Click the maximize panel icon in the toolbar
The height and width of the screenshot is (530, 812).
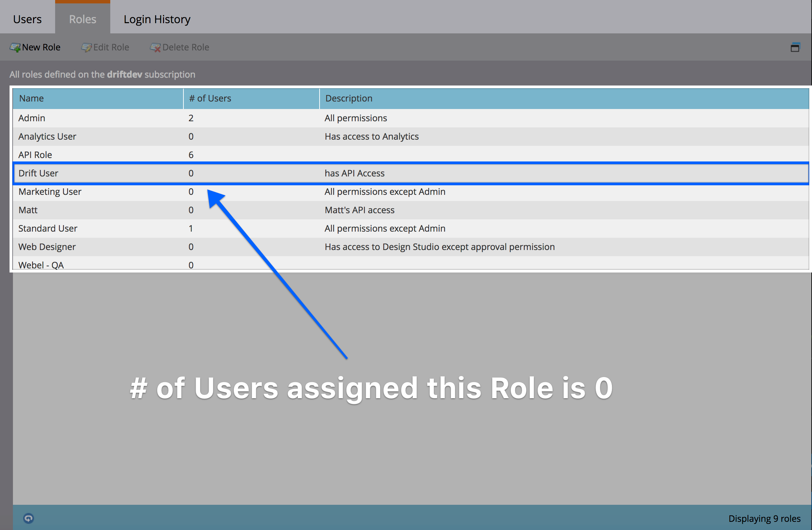(x=795, y=47)
